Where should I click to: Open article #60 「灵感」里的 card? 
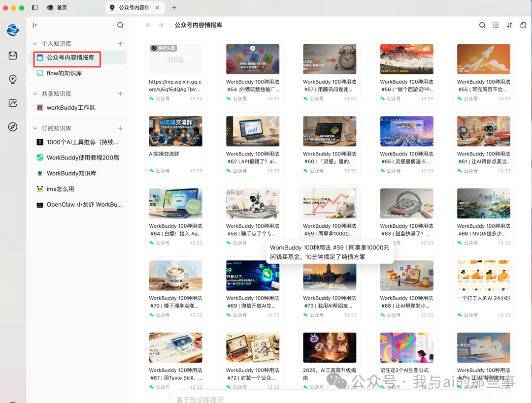(330, 145)
